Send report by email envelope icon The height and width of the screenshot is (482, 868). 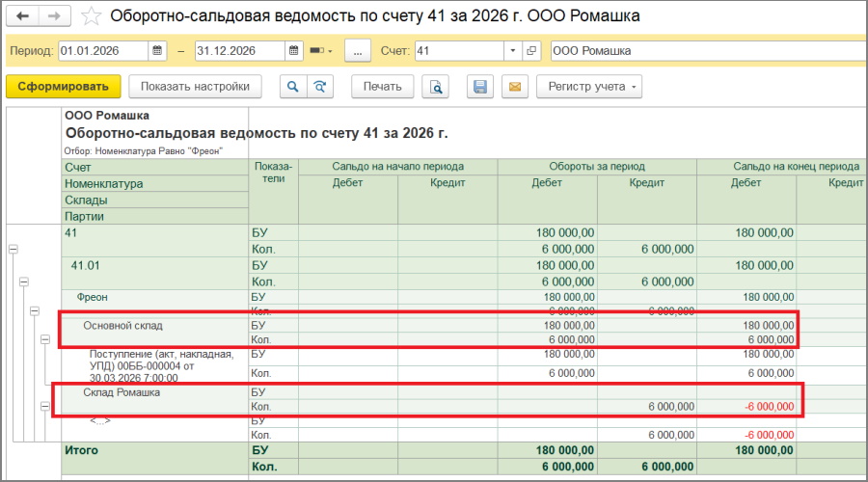pos(514,87)
